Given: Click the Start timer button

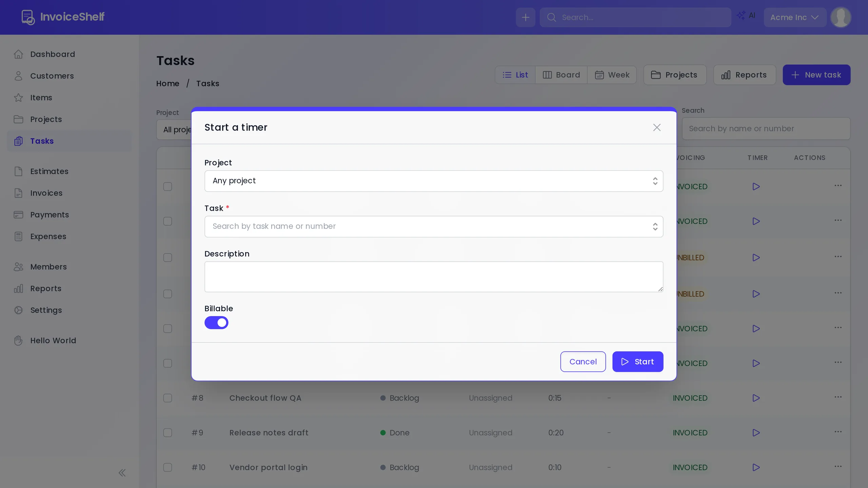Looking at the screenshot, I should pyautogui.click(x=638, y=362).
